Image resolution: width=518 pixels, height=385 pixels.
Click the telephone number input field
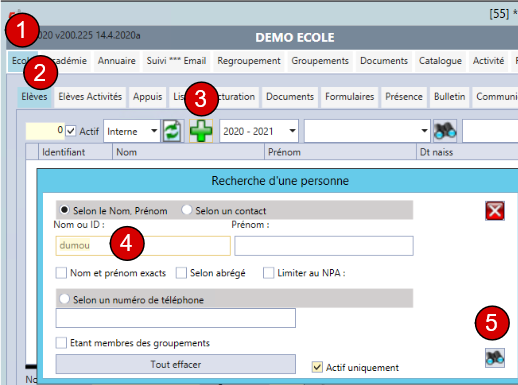click(176, 318)
